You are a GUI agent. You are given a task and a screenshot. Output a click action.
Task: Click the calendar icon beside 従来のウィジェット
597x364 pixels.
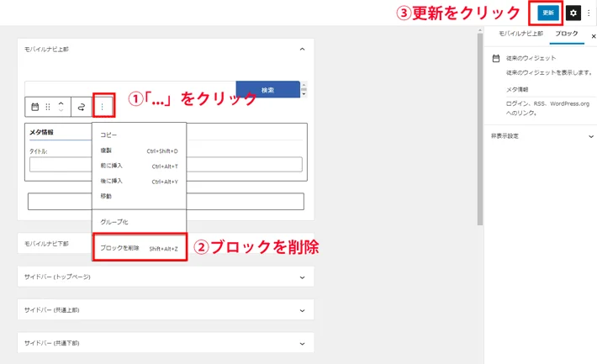pos(496,58)
